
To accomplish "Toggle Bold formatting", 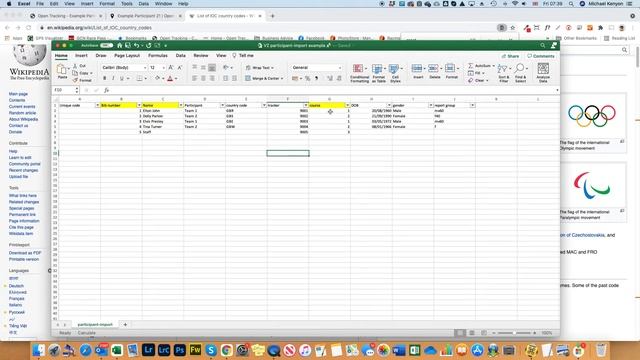I will point(104,78).
